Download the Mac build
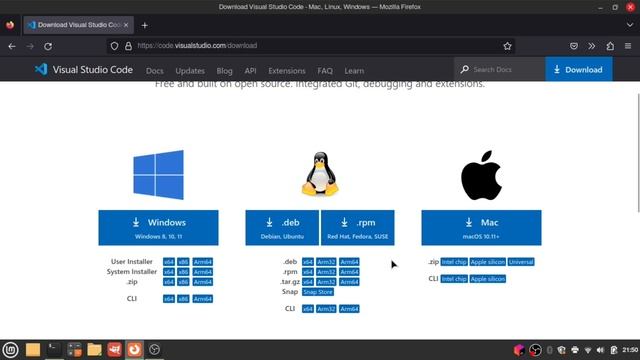The width and height of the screenshot is (640, 360). click(481, 228)
